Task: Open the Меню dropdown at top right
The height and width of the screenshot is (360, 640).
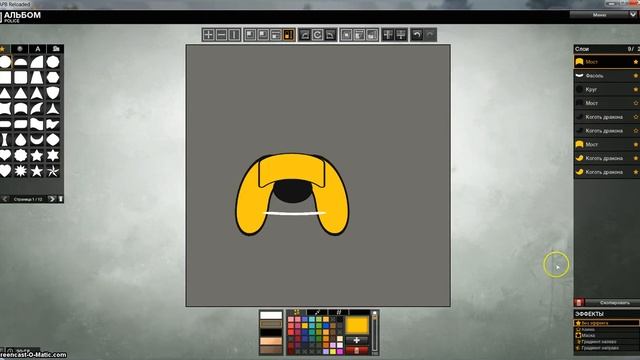Action: click(x=604, y=15)
